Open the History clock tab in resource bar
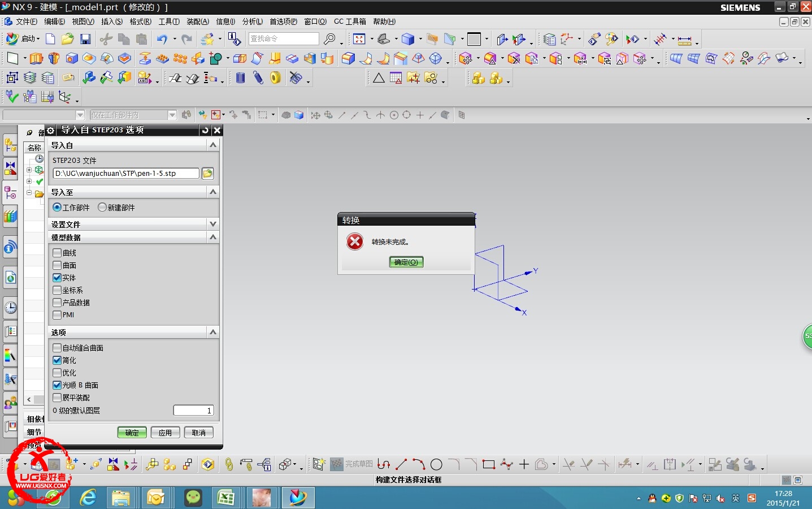 tap(10, 308)
